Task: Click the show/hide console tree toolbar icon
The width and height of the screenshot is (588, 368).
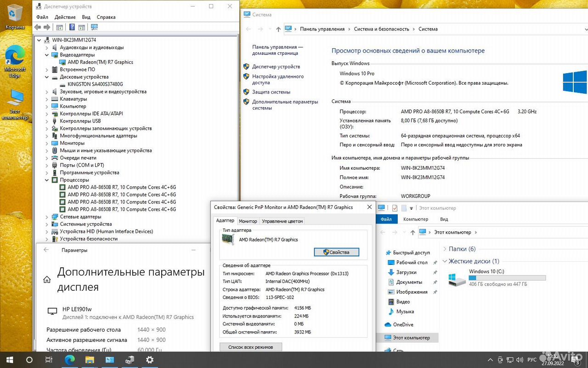Action: [59, 27]
